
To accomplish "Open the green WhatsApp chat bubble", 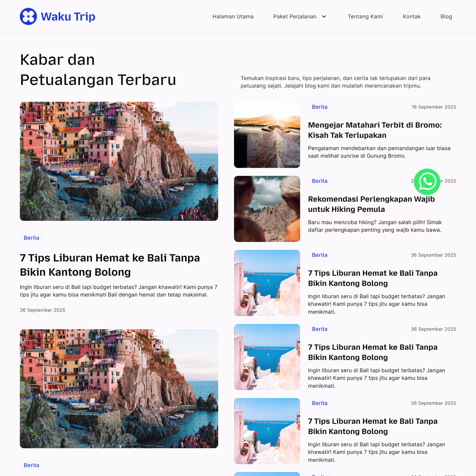I will 427,182.
